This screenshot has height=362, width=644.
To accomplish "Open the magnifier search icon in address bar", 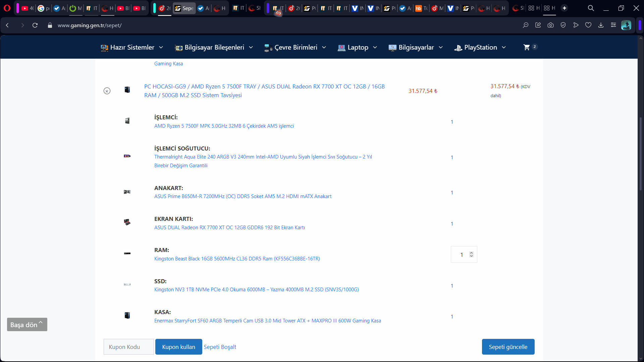I will [x=526, y=25].
